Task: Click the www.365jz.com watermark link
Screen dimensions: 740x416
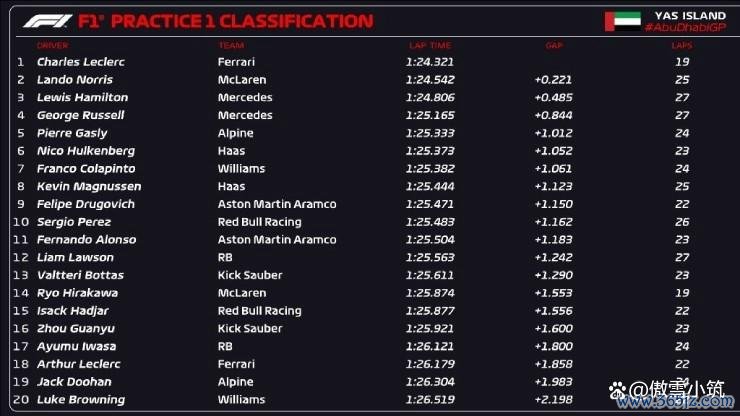Action: 675,402
